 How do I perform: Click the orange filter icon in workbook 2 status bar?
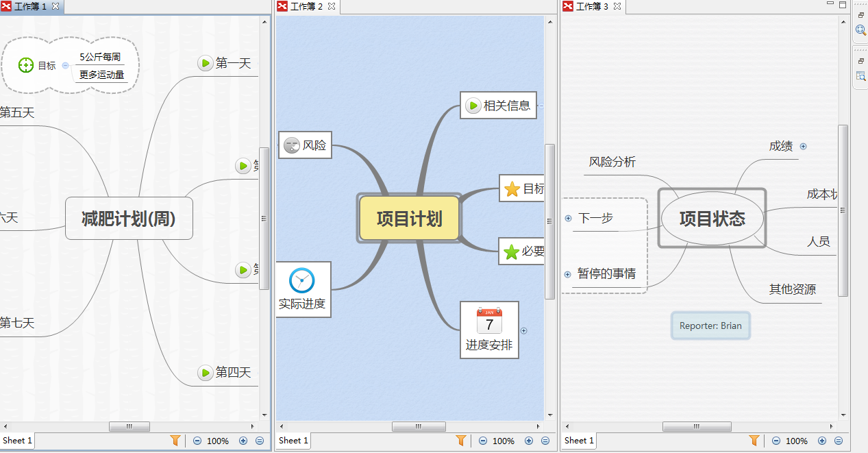coord(461,441)
